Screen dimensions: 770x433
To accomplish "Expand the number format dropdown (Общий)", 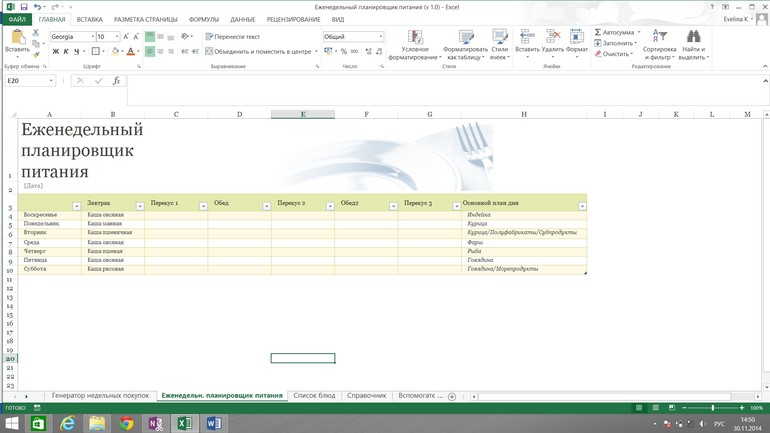I will 380,37.
